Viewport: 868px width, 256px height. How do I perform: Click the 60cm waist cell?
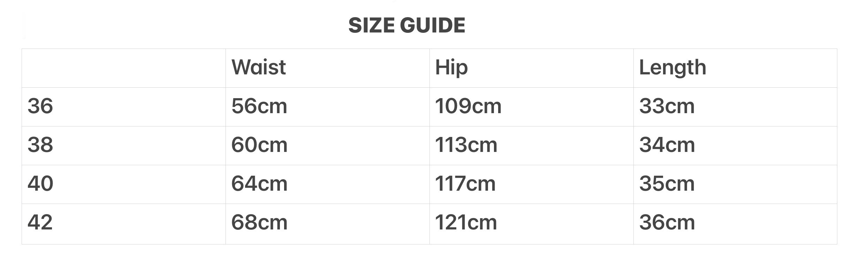coord(259,145)
